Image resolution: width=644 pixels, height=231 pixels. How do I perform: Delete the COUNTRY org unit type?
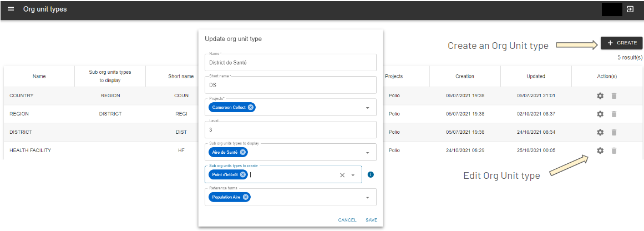614,96
